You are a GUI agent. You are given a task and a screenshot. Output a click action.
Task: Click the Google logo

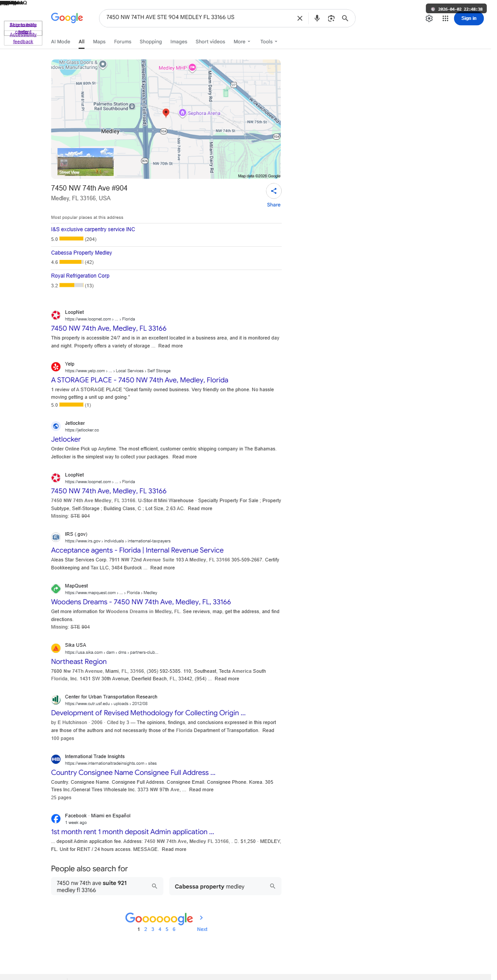pos(67,18)
